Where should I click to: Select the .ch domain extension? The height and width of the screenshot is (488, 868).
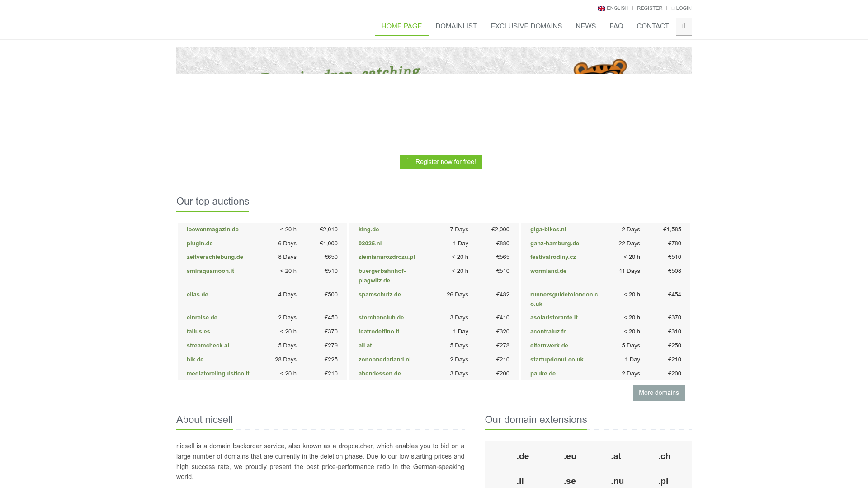(x=664, y=456)
